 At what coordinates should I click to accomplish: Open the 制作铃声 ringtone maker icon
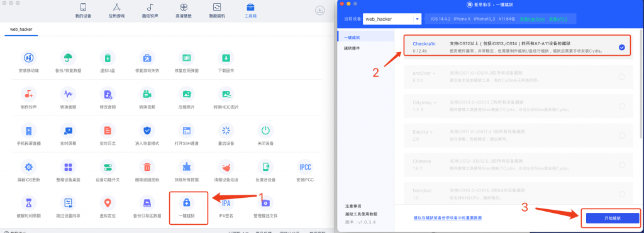[x=29, y=94]
